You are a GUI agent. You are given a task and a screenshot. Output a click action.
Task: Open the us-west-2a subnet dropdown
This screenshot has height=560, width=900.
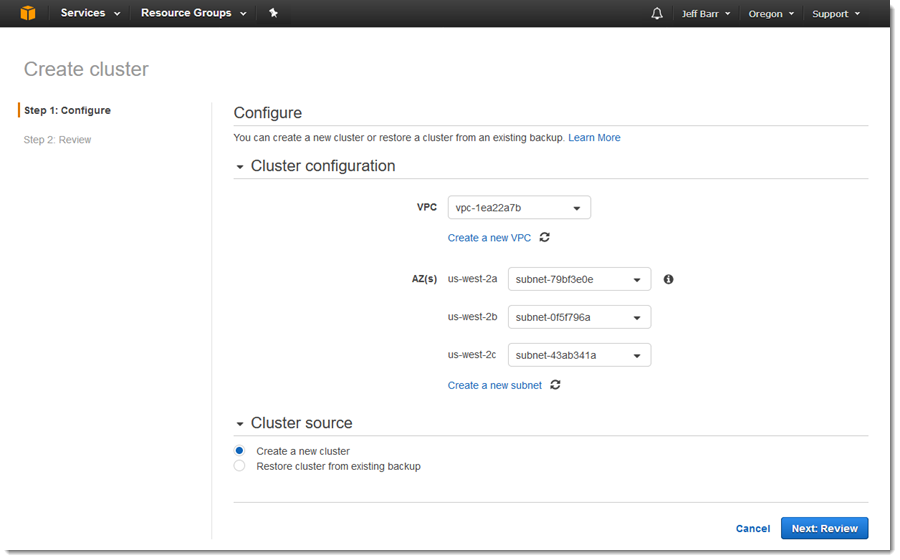pos(579,280)
